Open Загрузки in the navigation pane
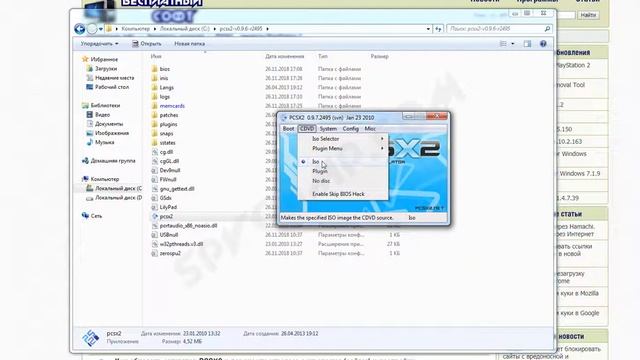 point(106,69)
